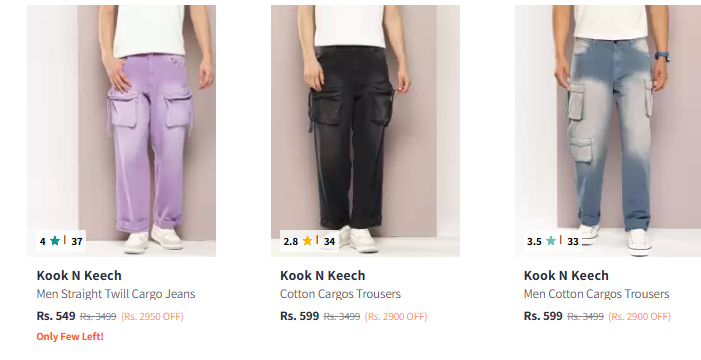The width and height of the screenshot is (701, 360).
Task: Click the Only Few Left! label
Action: (x=70, y=336)
